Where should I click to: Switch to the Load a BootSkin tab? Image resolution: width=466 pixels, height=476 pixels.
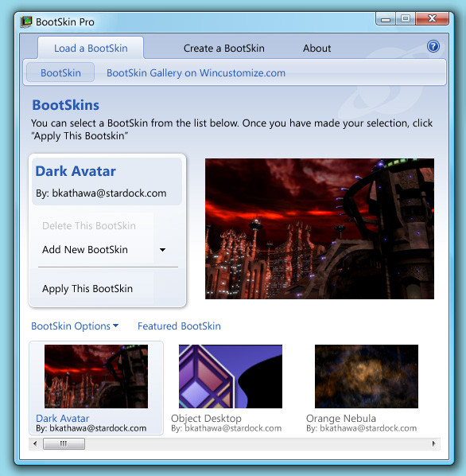[x=91, y=48]
